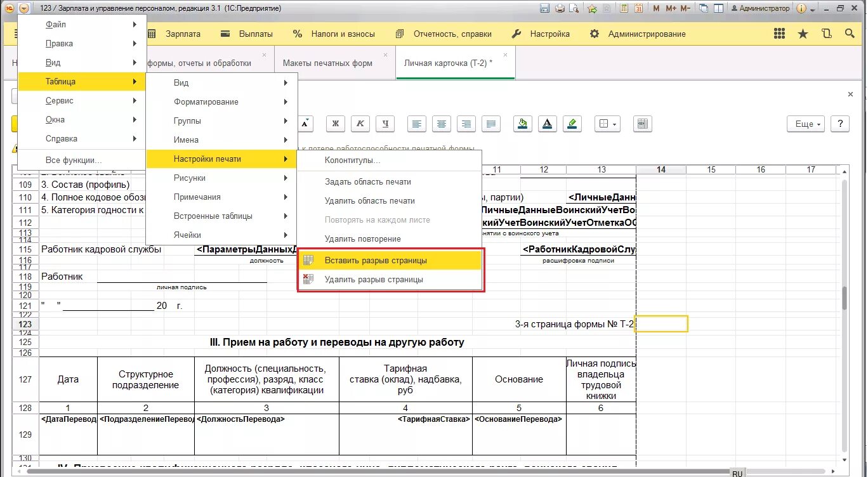
Task: Expand the Рисунки submenu
Action: 221,178
